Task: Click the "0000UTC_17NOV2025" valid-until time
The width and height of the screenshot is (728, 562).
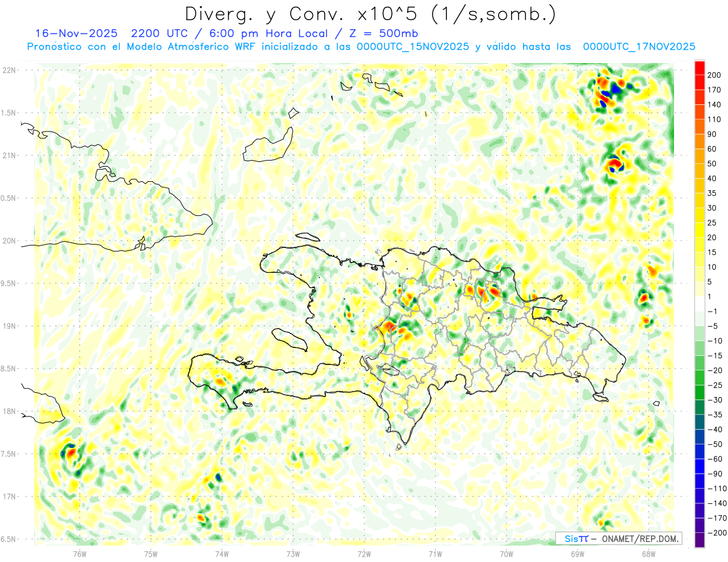Action: (639, 46)
